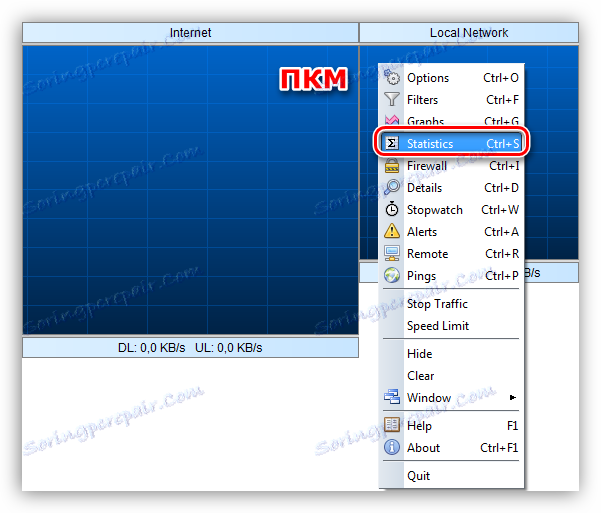Image resolution: width=601 pixels, height=513 pixels.
Task: Click the Graphs chart icon
Action: pyautogui.click(x=392, y=120)
